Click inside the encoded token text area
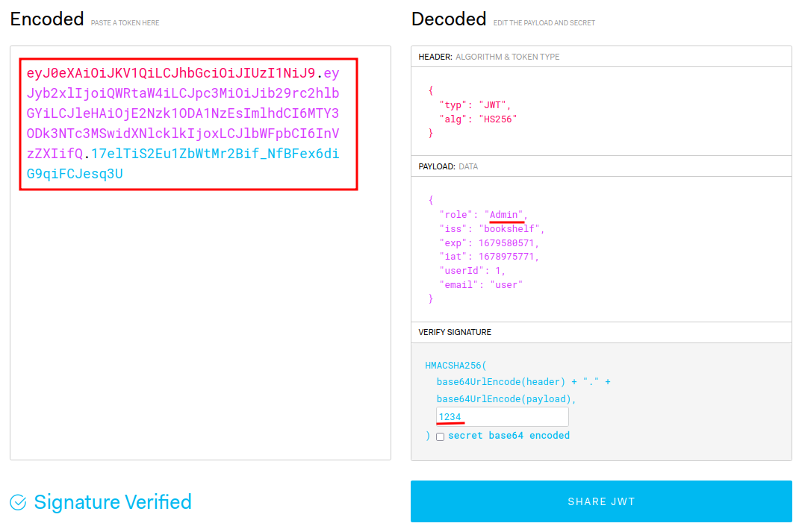Screen dimensions: 799x532 [x=200, y=253]
